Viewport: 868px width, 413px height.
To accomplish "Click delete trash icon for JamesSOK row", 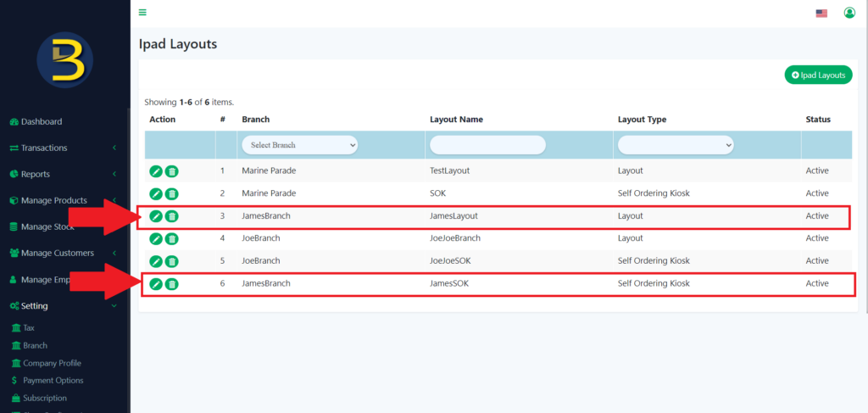I will tap(171, 283).
